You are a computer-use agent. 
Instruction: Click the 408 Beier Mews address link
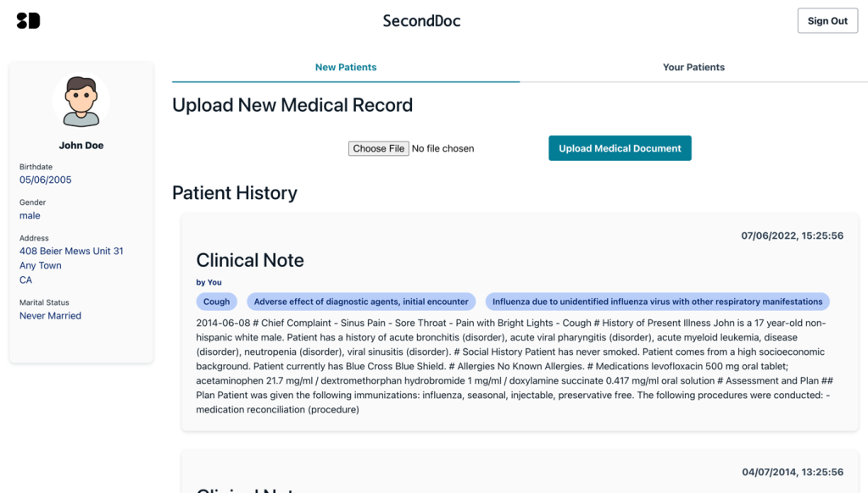pyautogui.click(x=71, y=251)
